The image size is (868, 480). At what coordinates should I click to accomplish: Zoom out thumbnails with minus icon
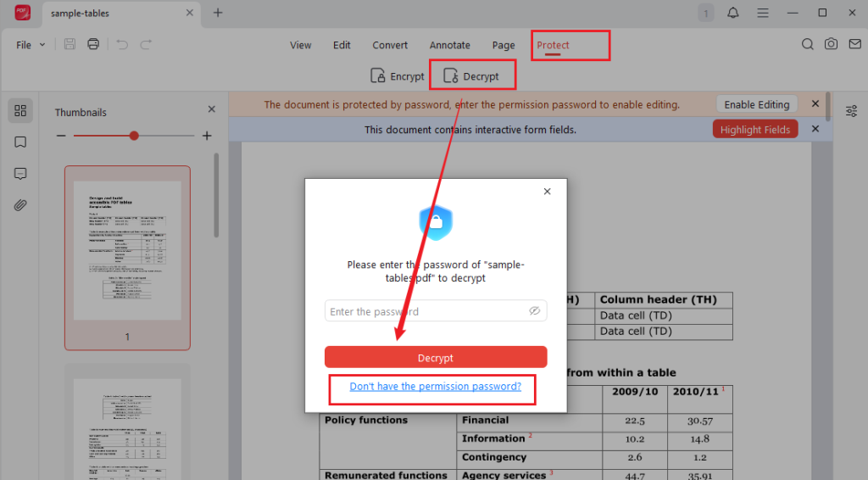(x=61, y=136)
